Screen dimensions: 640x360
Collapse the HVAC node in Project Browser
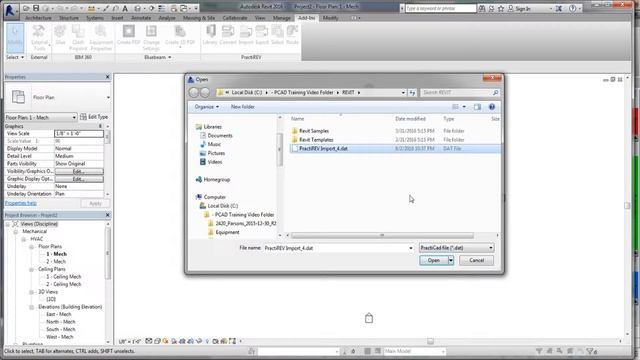[24, 239]
